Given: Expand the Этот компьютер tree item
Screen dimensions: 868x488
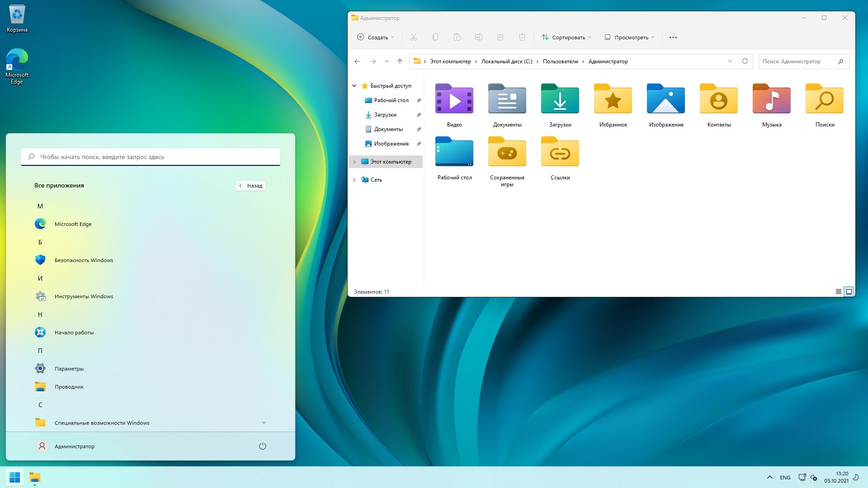Looking at the screenshot, I should [x=354, y=161].
